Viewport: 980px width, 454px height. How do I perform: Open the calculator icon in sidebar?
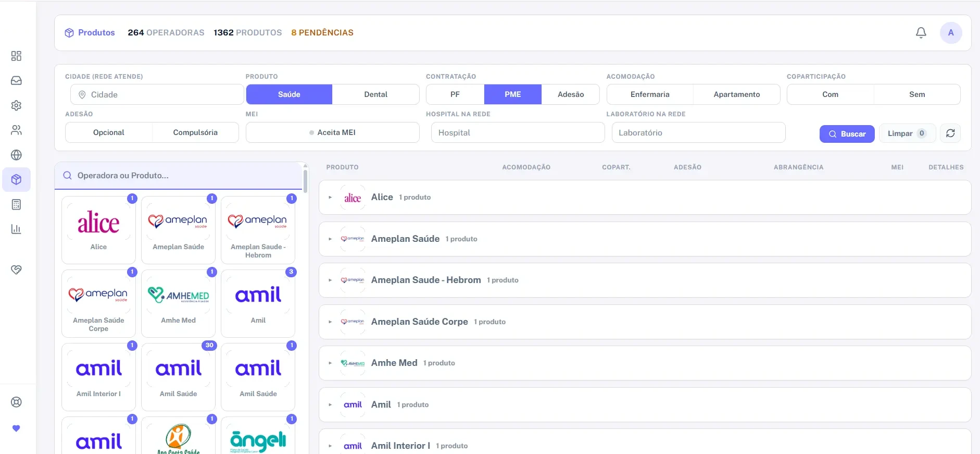pos(16,204)
